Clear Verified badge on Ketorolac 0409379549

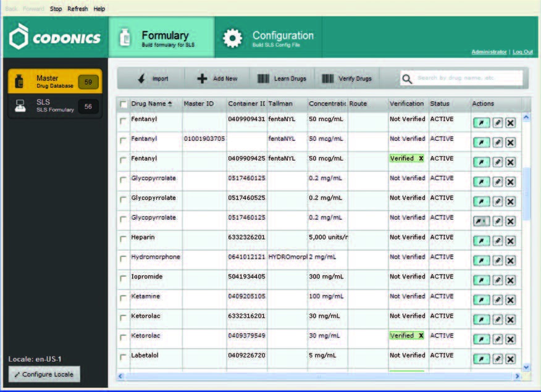(x=421, y=335)
